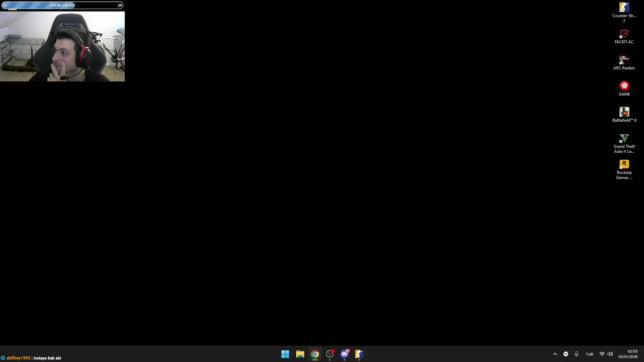Open the Counter-Strike 2 desktop shortcut
This screenshot has width=644, height=362.
[x=624, y=12]
